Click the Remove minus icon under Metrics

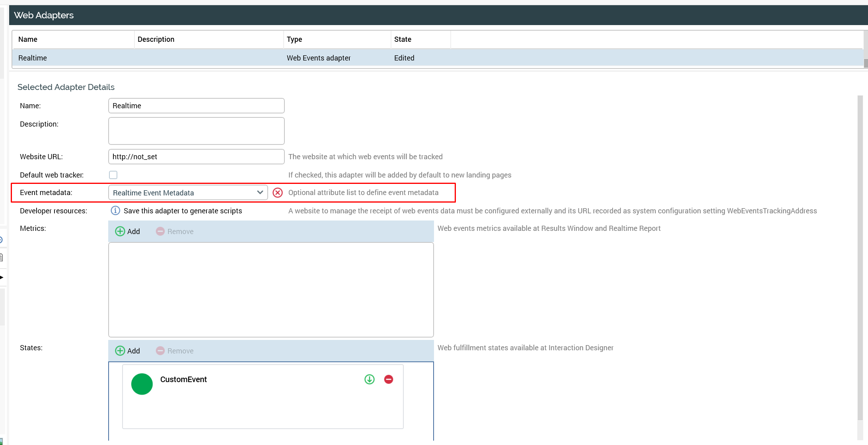160,231
